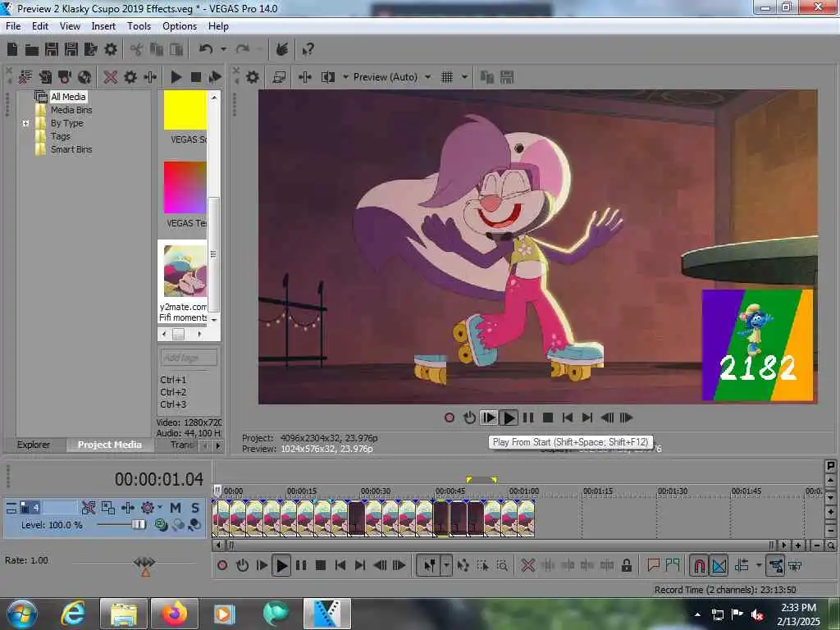
Task: Open the Normal Edit Tool dropdown arrow
Action: click(x=446, y=566)
